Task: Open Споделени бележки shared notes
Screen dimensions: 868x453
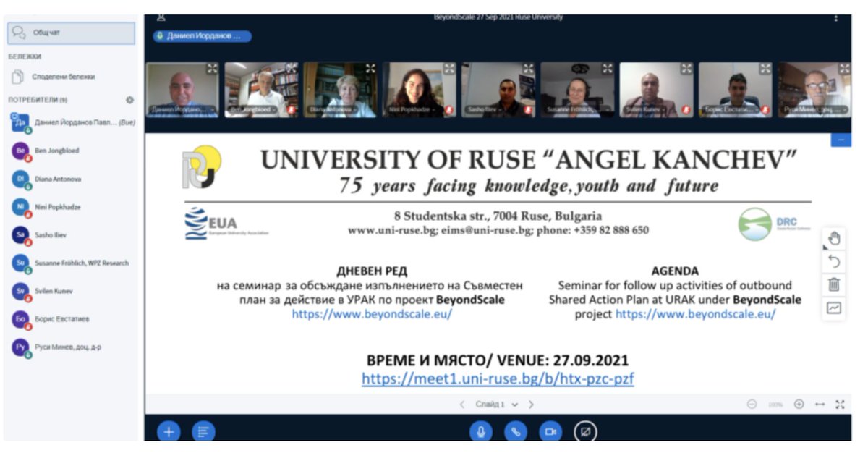Action: (x=71, y=76)
